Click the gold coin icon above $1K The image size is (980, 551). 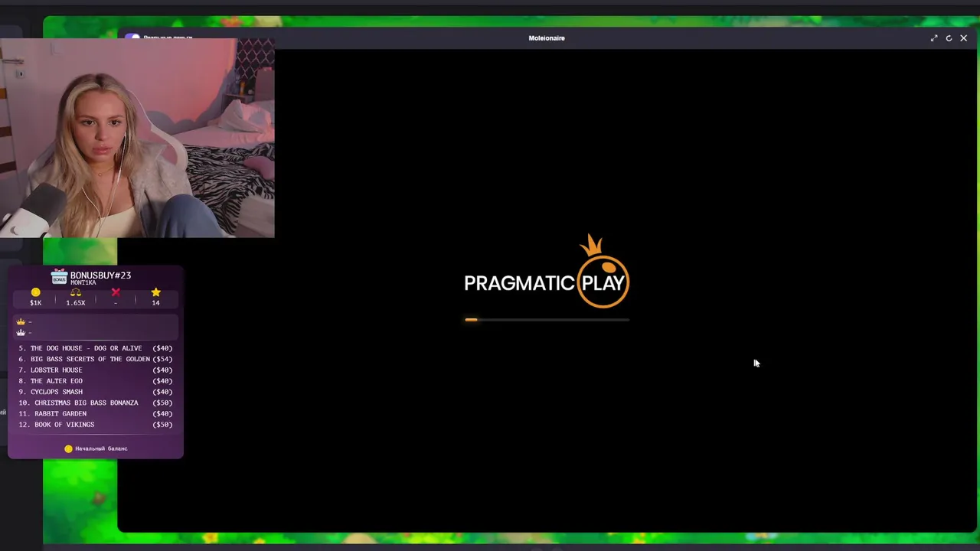click(x=35, y=292)
